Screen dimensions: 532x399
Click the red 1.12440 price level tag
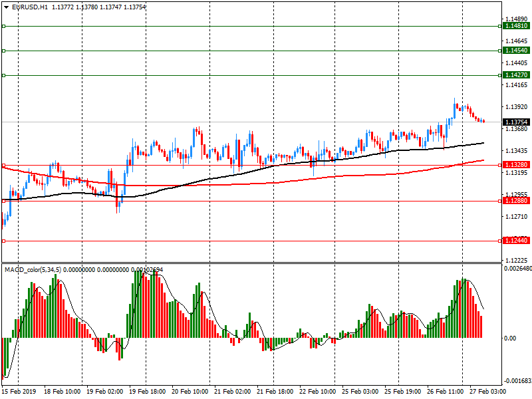click(516, 241)
